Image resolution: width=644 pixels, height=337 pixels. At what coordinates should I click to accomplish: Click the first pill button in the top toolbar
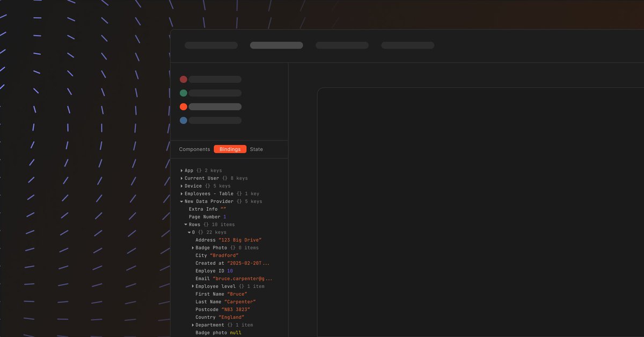click(210, 45)
